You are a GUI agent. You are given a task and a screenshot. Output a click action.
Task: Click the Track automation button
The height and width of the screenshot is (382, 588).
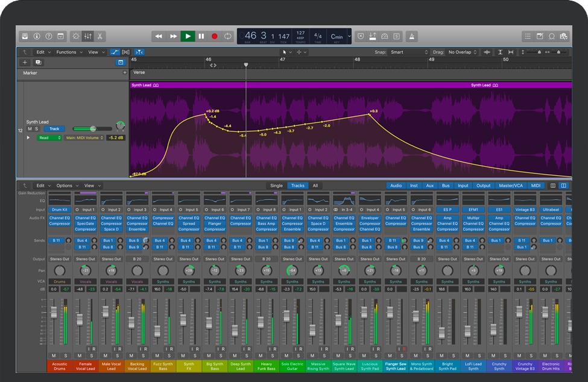point(54,129)
